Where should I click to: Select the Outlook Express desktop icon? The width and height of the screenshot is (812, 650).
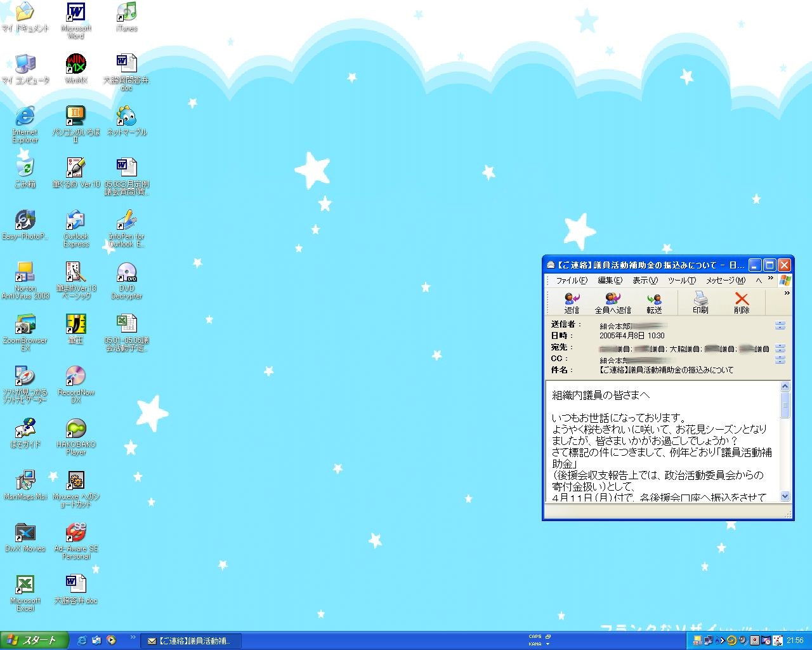tap(75, 222)
